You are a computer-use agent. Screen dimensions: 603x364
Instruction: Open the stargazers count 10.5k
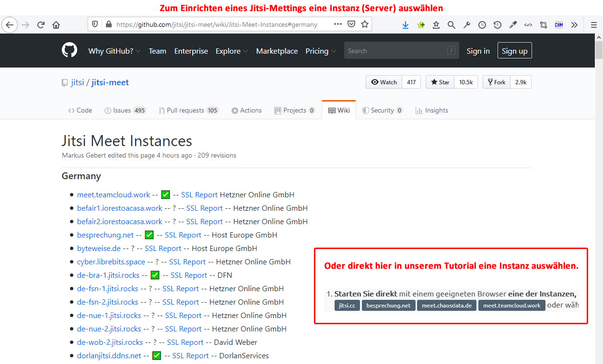[x=466, y=82]
